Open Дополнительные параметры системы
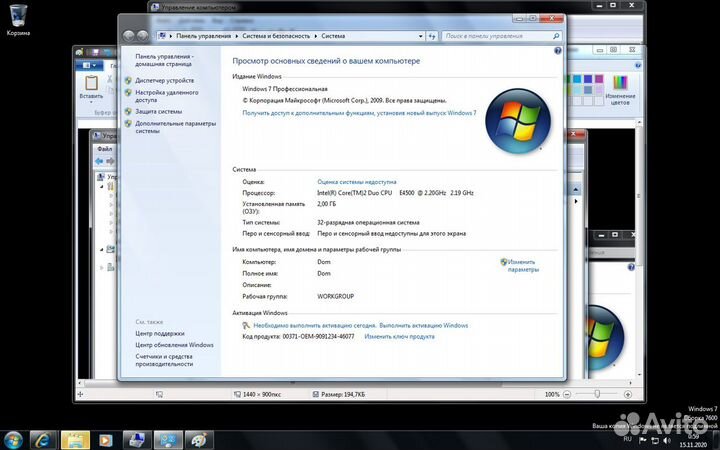This screenshot has height=450, width=720. [175, 127]
